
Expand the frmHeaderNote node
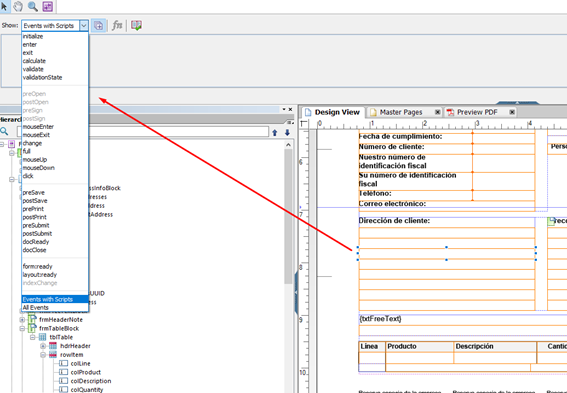point(22,320)
